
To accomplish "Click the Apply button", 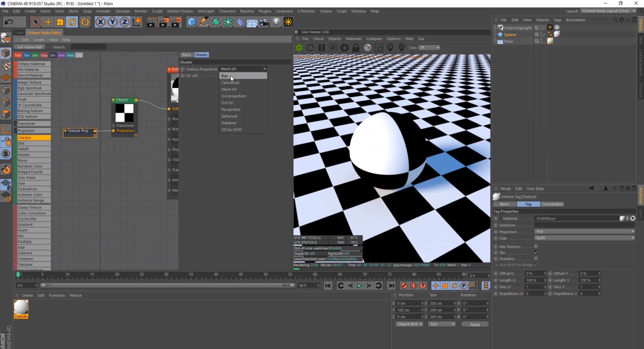I will coord(475,324).
